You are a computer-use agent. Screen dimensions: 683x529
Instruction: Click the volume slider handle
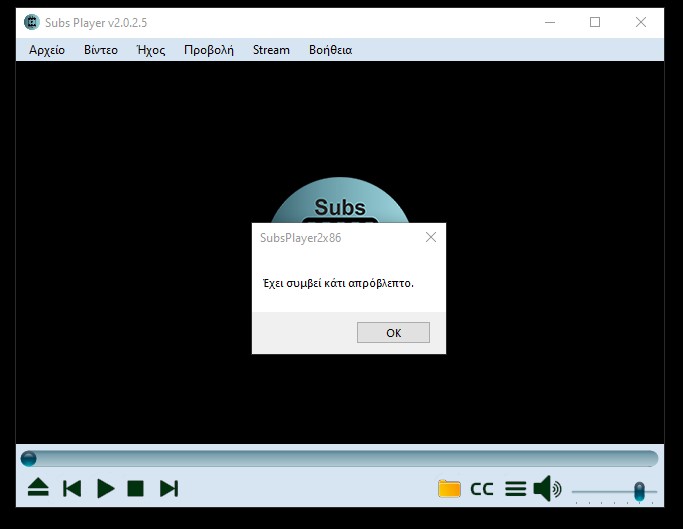point(639,490)
